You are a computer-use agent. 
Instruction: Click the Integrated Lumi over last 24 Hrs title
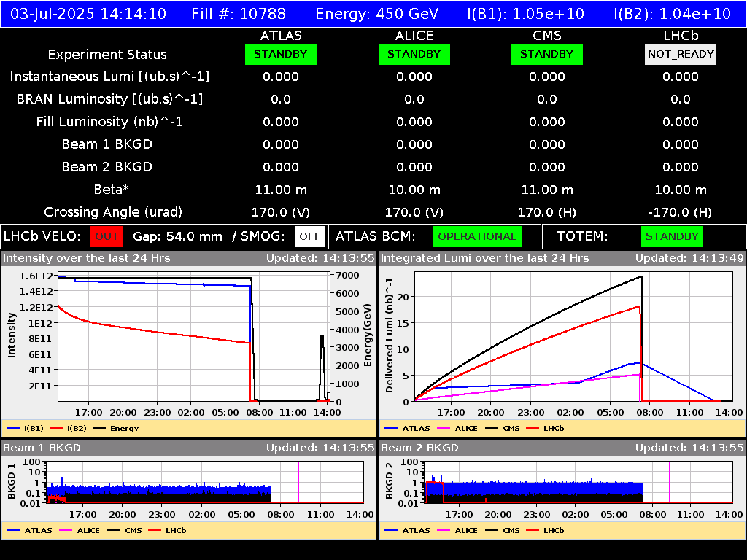[485, 258]
